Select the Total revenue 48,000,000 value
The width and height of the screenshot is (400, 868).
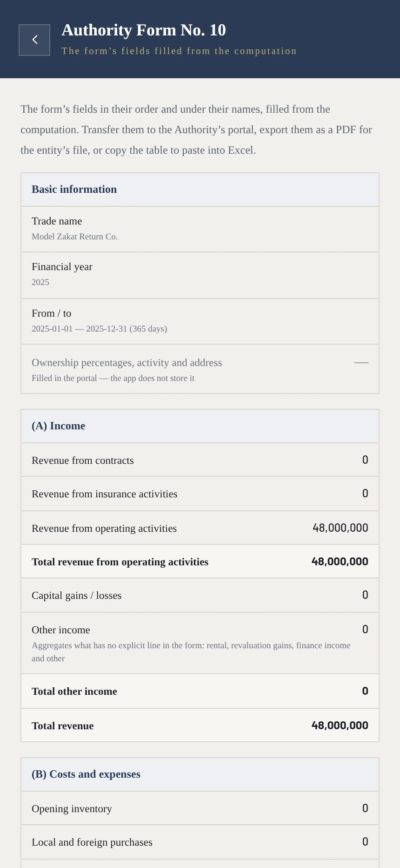click(340, 726)
